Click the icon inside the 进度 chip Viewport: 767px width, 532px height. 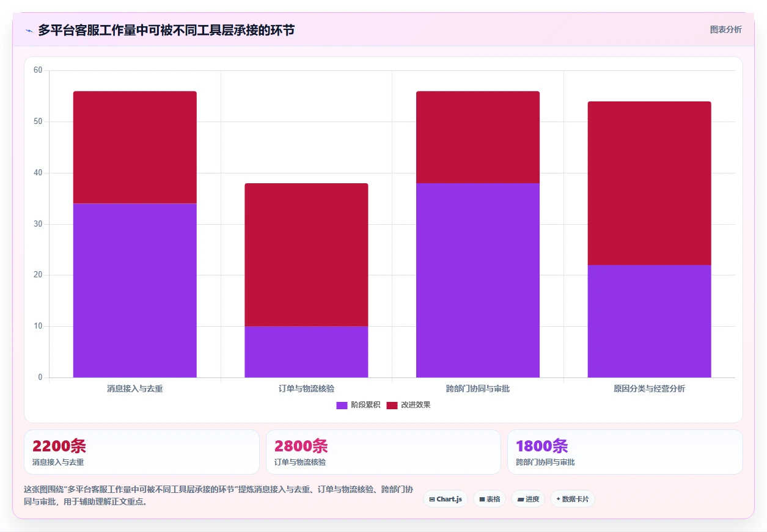pos(520,500)
